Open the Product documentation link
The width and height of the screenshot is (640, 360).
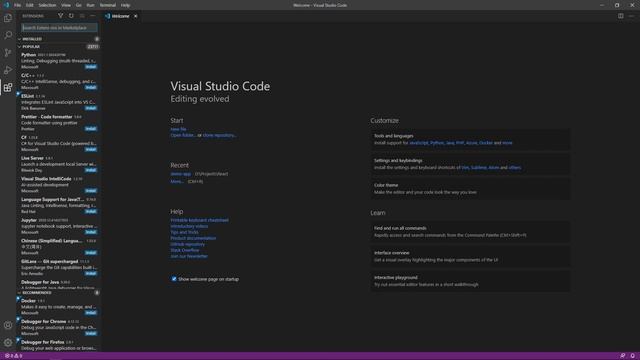(x=193, y=238)
